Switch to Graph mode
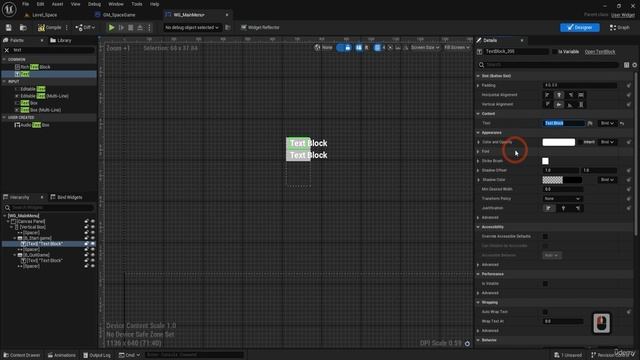The image size is (640, 360). pos(619,27)
